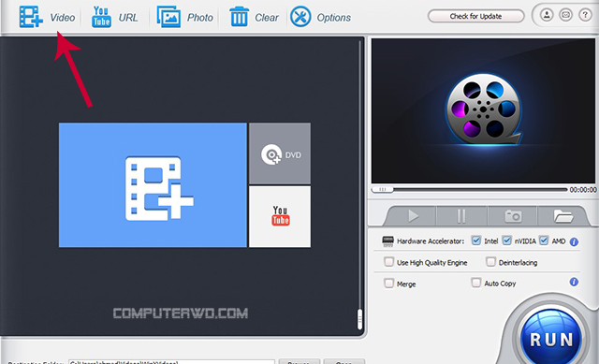
Task: Select the YouTube tile in center panel
Action: pyautogui.click(x=280, y=216)
